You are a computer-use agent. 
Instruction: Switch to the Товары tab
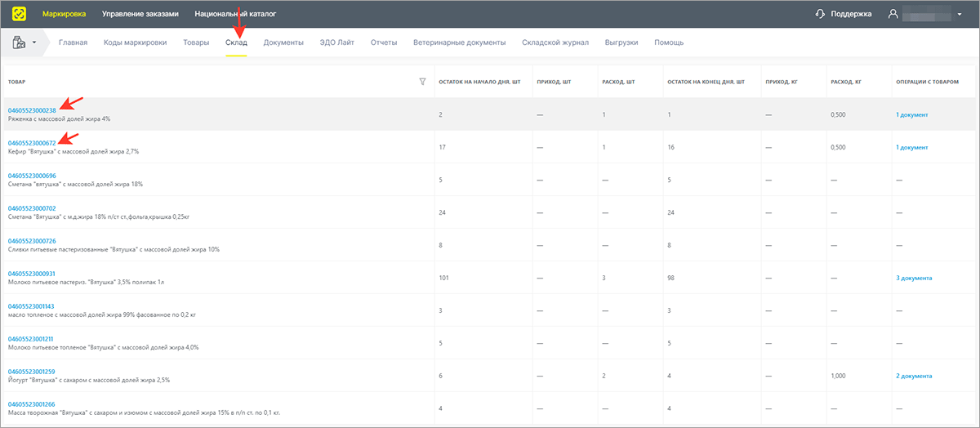196,42
